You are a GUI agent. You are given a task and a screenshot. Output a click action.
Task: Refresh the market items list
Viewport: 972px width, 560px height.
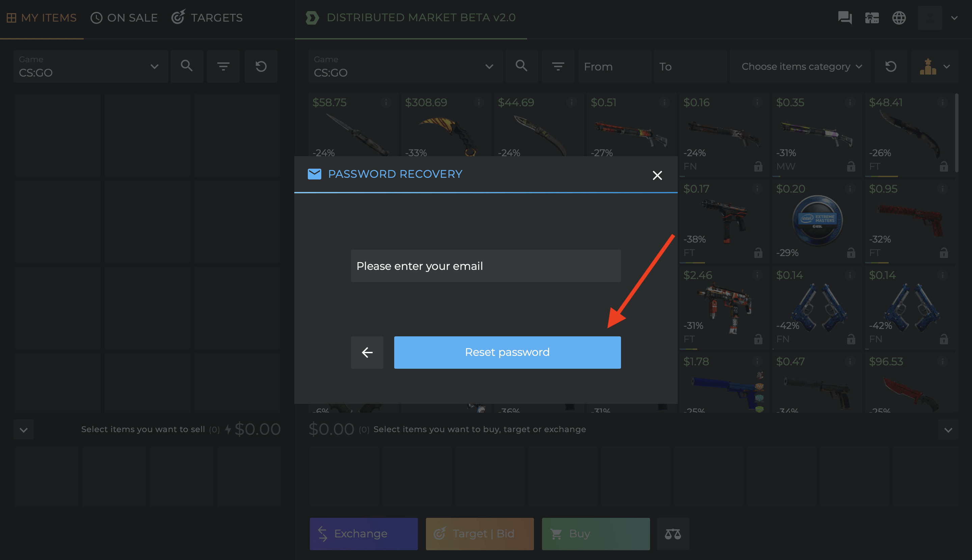pyautogui.click(x=891, y=66)
